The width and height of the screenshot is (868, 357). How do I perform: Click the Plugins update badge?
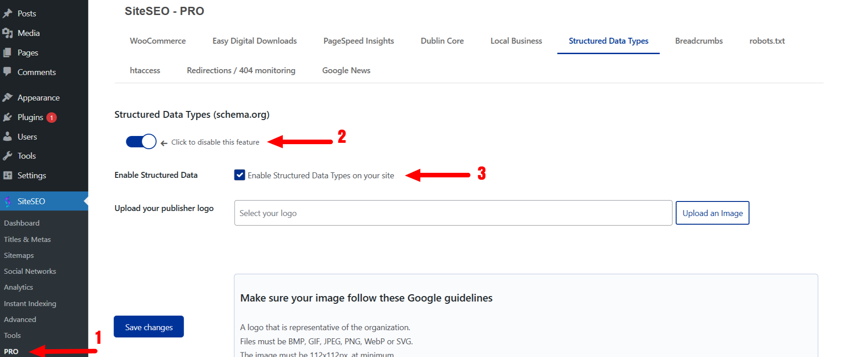coord(51,117)
